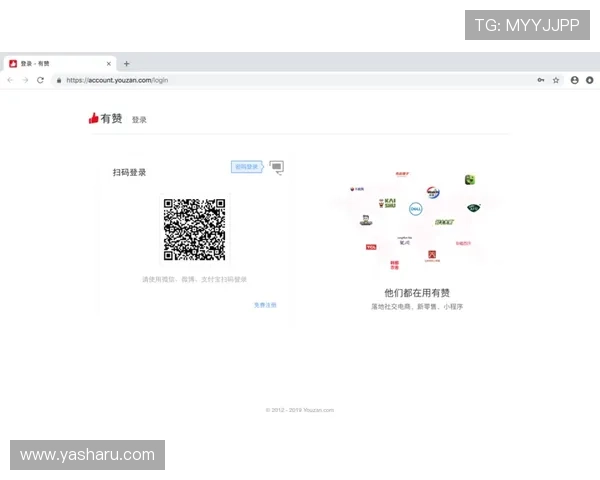
Task: Open the browser menu icon at far right
Action: (589, 80)
